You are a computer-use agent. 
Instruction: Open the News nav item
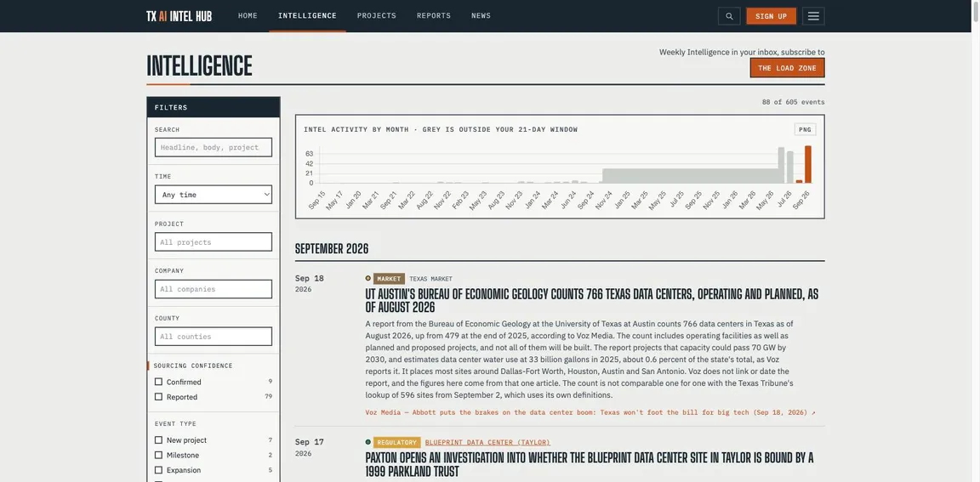tap(481, 15)
